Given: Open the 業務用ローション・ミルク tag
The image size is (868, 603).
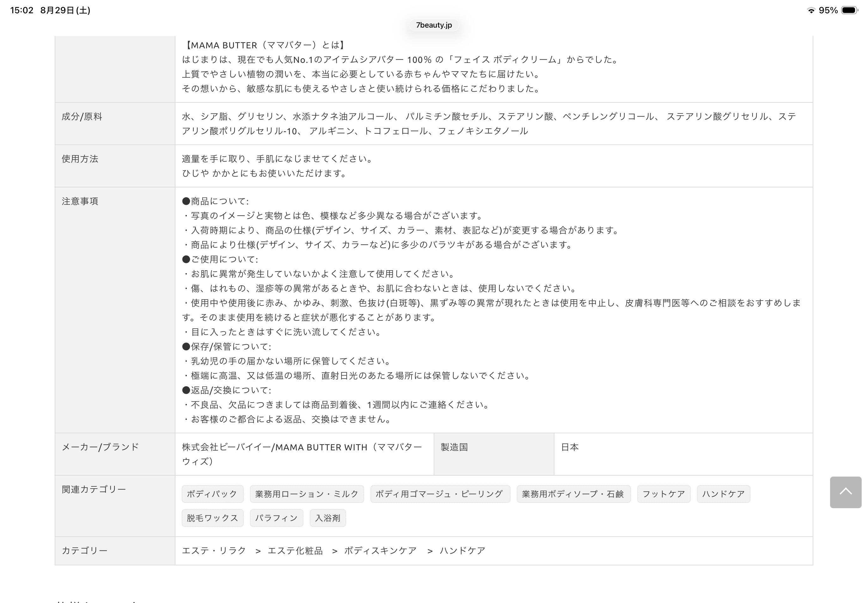Looking at the screenshot, I should pyautogui.click(x=307, y=494).
